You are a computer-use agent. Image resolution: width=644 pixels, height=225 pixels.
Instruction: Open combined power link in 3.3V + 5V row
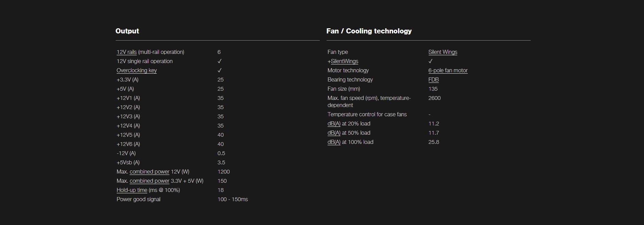[149, 181]
